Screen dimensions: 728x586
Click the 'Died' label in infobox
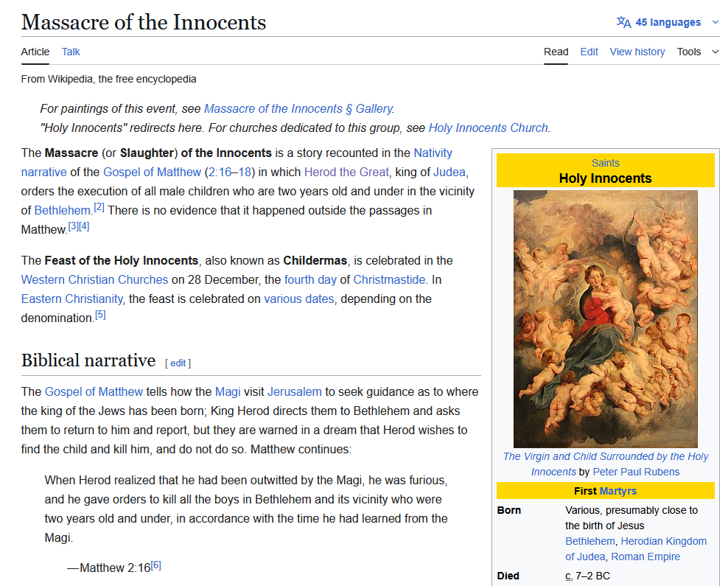click(x=508, y=576)
